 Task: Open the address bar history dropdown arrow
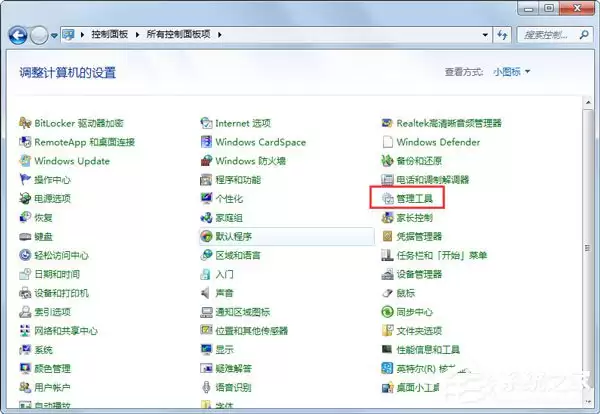click(485, 35)
